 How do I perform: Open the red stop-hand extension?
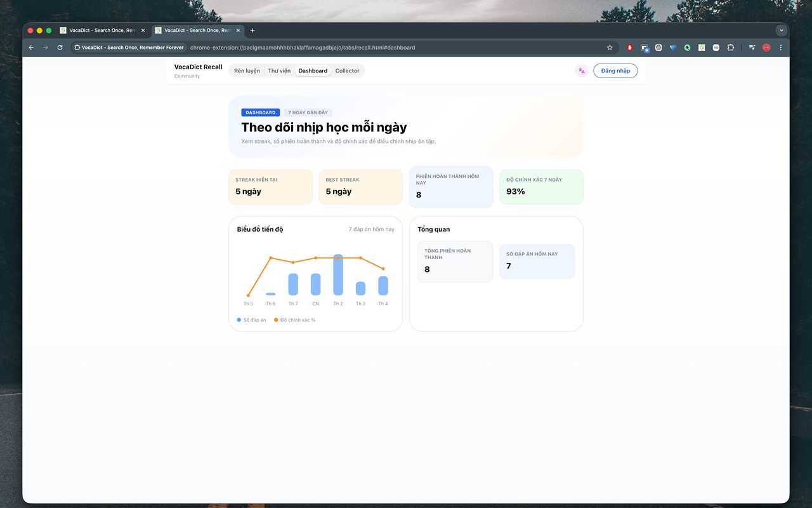tap(630, 48)
